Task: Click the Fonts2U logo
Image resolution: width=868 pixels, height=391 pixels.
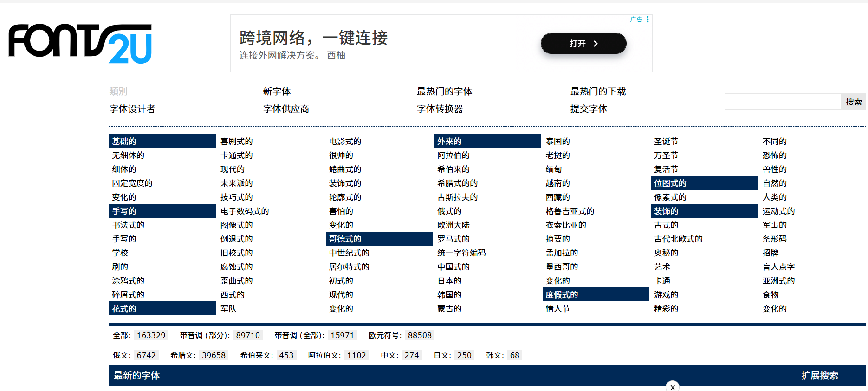Action: click(80, 43)
